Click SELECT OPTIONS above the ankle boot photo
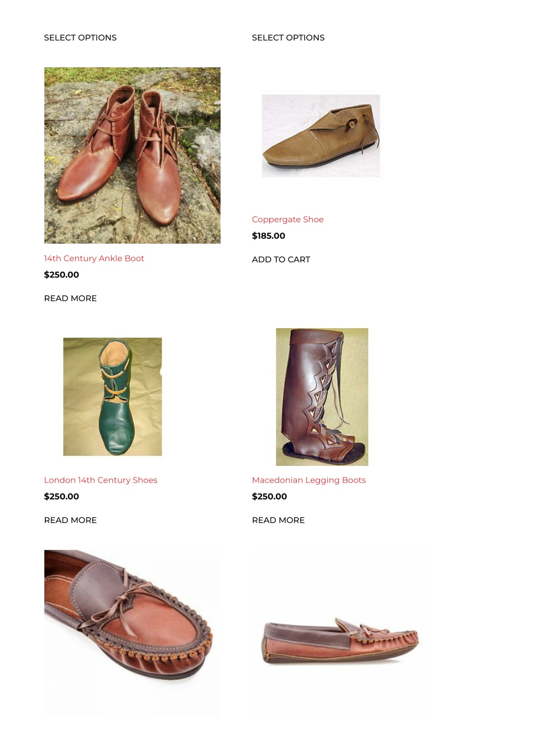 coord(80,38)
